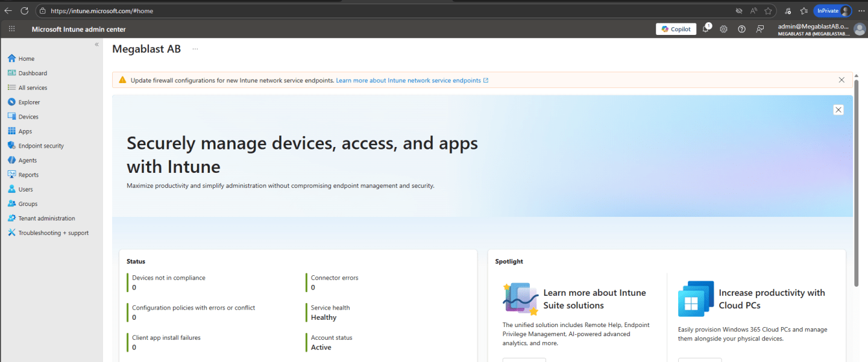This screenshot has width=868, height=362.
Task: Open the ellipsis menu beside Megablast AB
Action: [x=194, y=48]
